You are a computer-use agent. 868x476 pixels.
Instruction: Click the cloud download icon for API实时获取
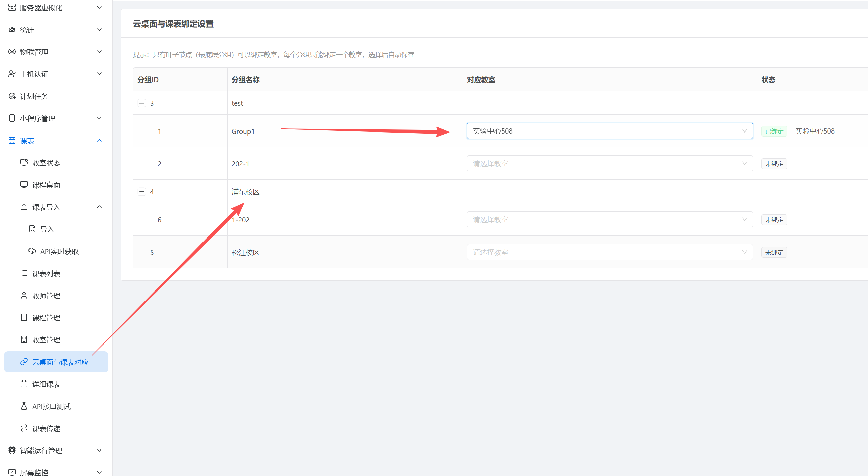tap(32, 251)
